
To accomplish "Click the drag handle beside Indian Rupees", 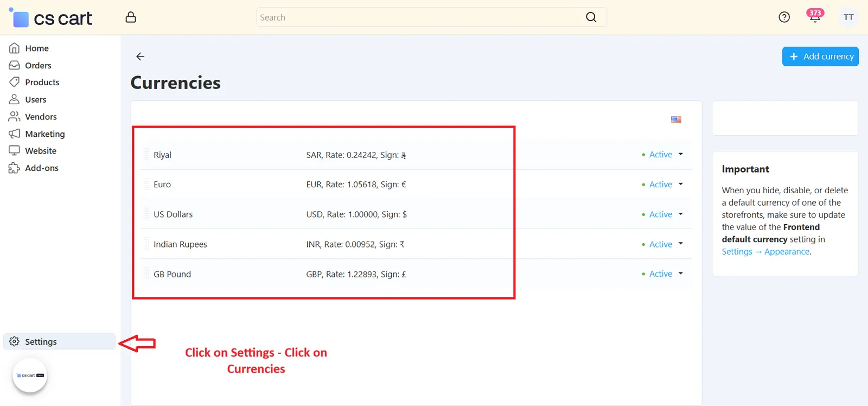I will point(146,244).
